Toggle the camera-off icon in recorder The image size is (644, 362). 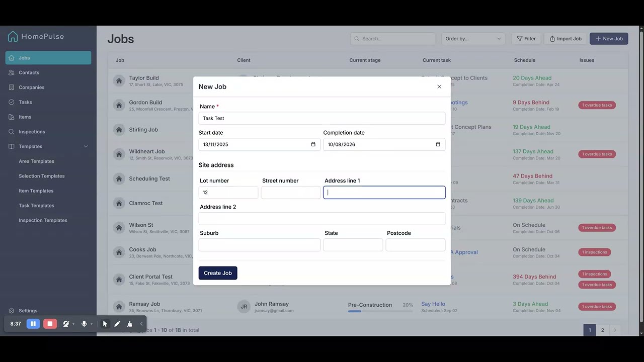[x=66, y=324]
